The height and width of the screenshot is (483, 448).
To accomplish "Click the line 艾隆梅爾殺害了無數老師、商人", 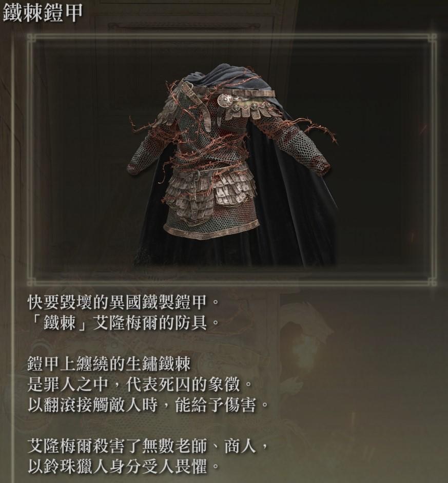I will click(148, 446).
